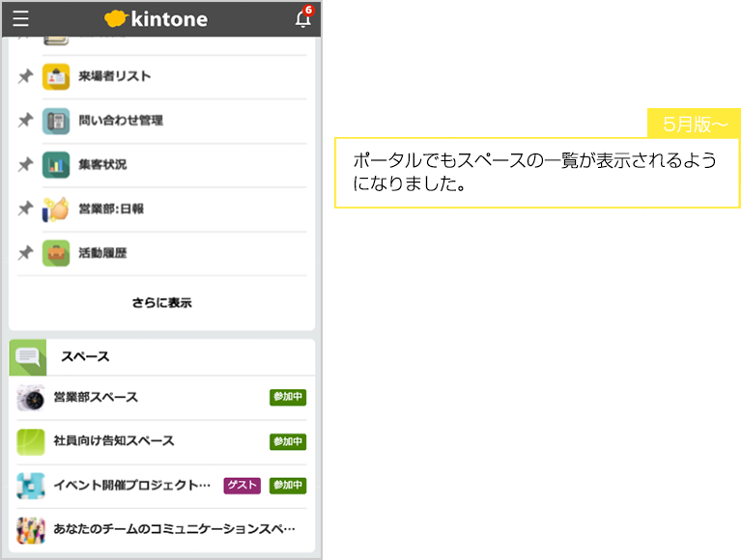Toggle pin for 来場者リスト
The width and height of the screenshot is (742, 560).
click(x=25, y=76)
